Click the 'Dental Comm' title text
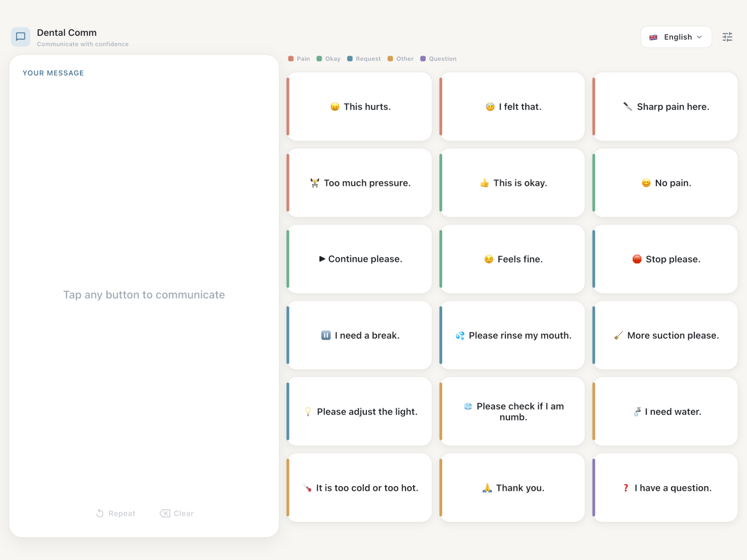The width and height of the screenshot is (747, 560). pyautogui.click(x=67, y=33)
